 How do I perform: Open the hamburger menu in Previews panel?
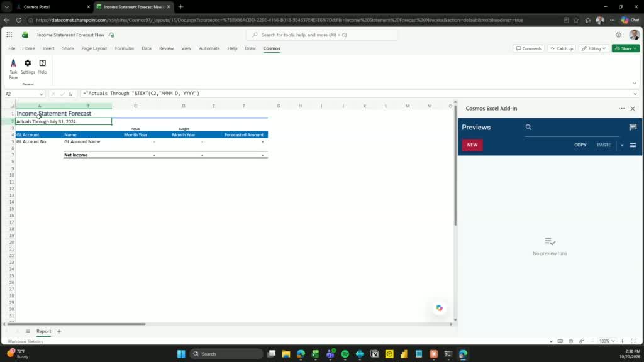[633, 145]
